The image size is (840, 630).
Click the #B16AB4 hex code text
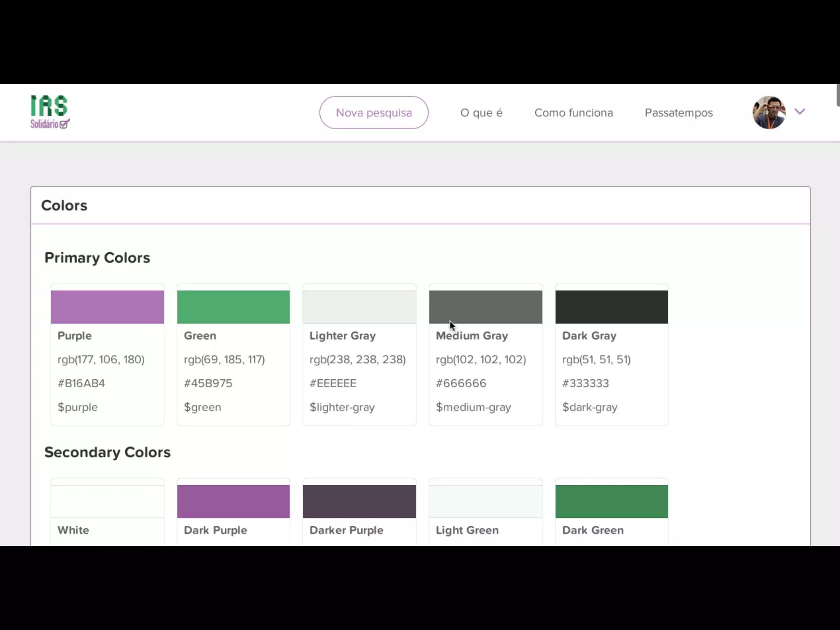(81, 383)
